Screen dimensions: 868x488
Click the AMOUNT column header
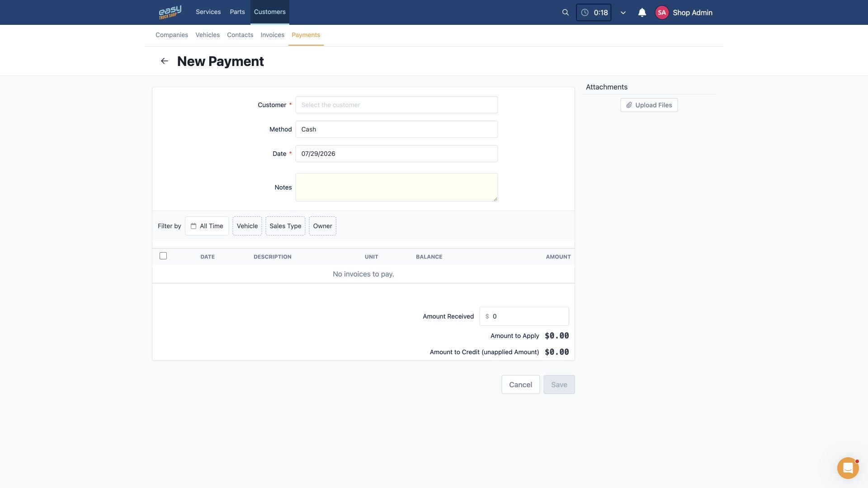coord(558,257)
